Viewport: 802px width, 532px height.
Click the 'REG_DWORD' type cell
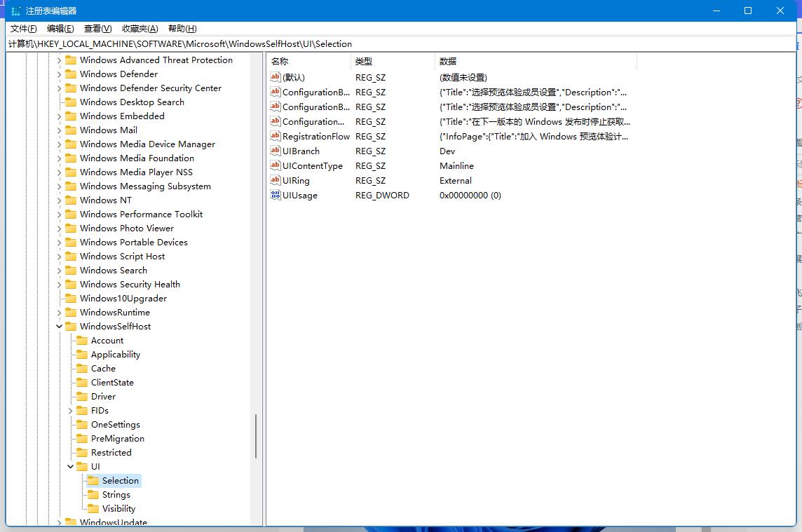[x=382, y=196]
